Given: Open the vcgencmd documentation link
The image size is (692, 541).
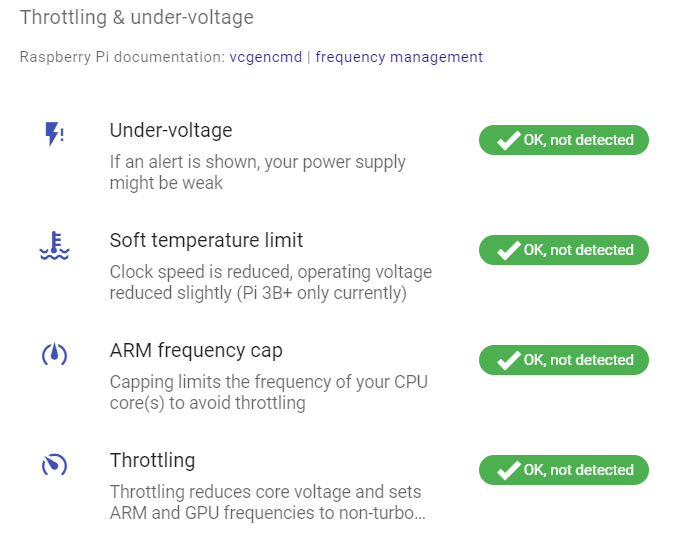Looking at the screenshot, I should (x=266, y=57).
